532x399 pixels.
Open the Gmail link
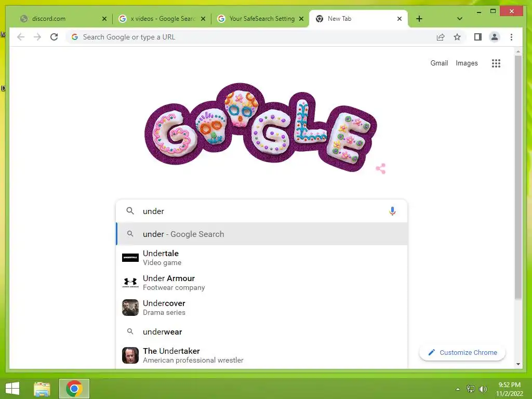439,63
